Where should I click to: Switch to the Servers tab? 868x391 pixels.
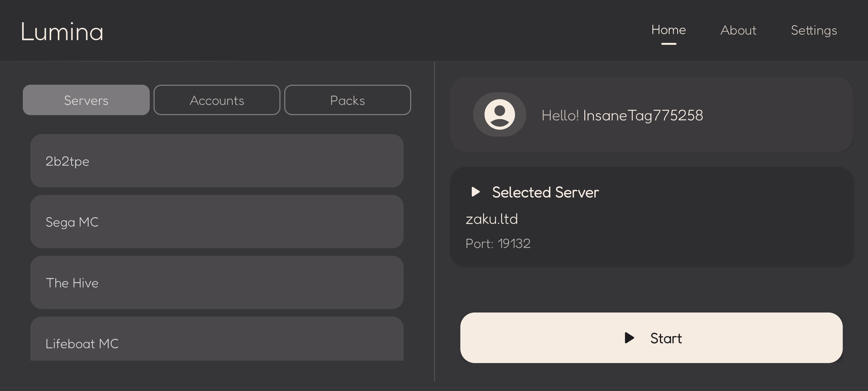86,100
